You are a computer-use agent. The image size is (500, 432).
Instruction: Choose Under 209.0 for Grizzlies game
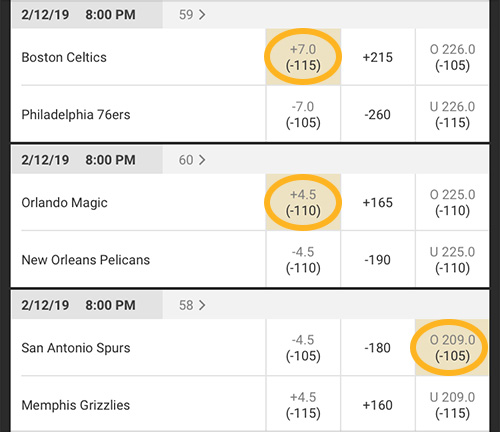[452, 405]
